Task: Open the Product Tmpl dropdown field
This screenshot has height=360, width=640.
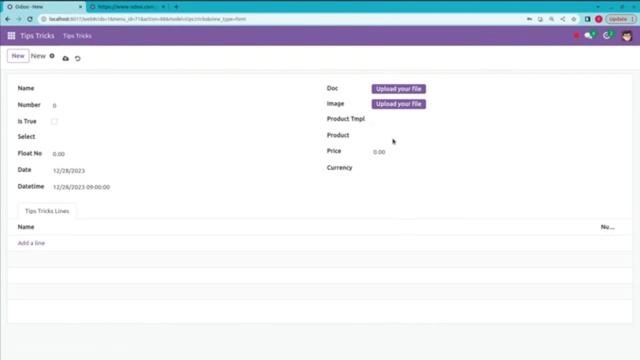Action: click(496, 119)
